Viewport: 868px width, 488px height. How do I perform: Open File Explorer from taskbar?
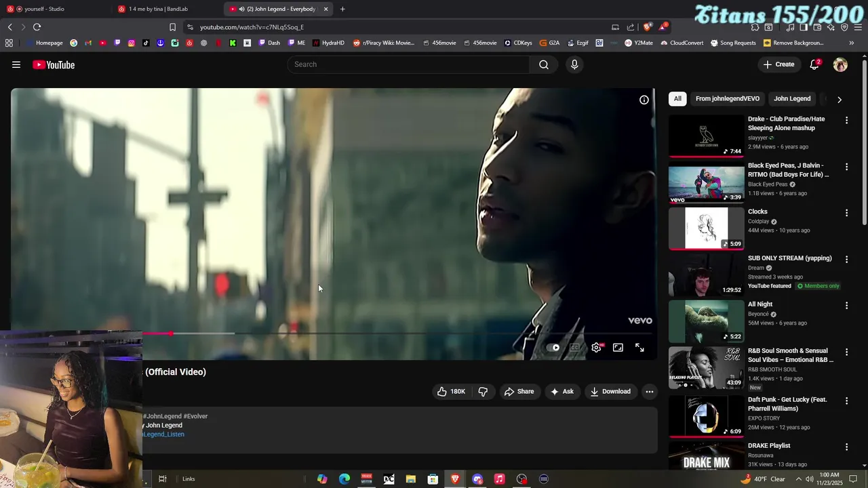point(410,479)
